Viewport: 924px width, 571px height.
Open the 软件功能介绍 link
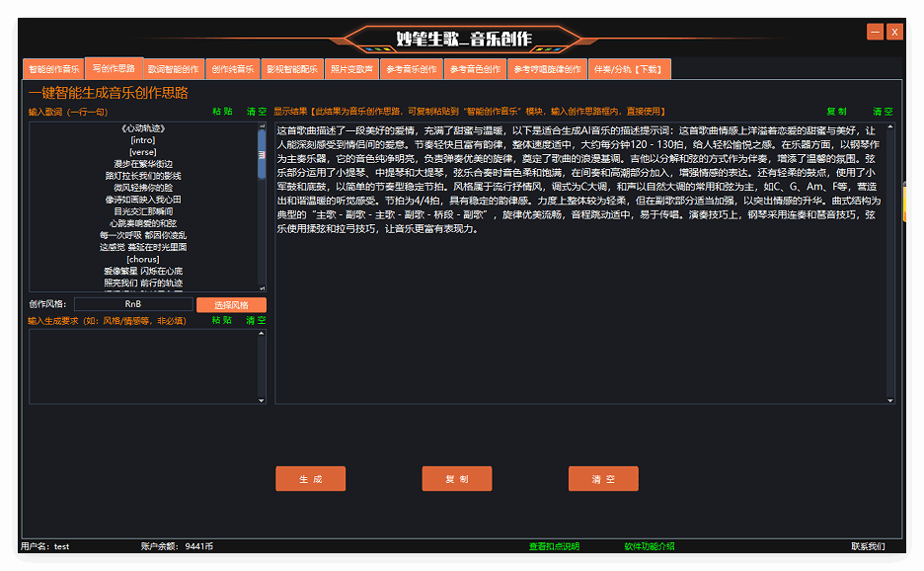click(650, 546)
